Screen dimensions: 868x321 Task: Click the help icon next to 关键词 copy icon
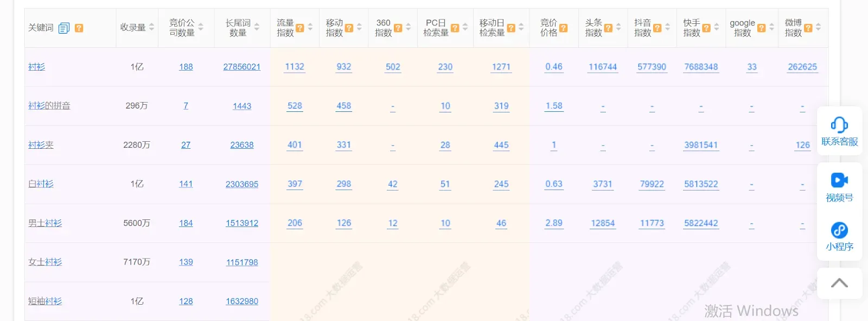pyautogui.click(x=79, y=28)
